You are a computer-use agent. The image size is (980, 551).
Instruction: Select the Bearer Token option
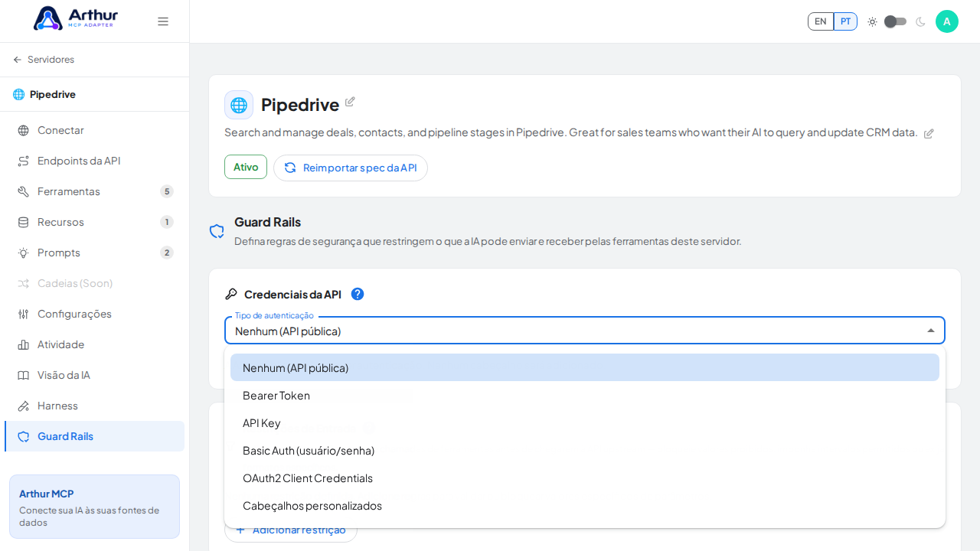[585, 395]
